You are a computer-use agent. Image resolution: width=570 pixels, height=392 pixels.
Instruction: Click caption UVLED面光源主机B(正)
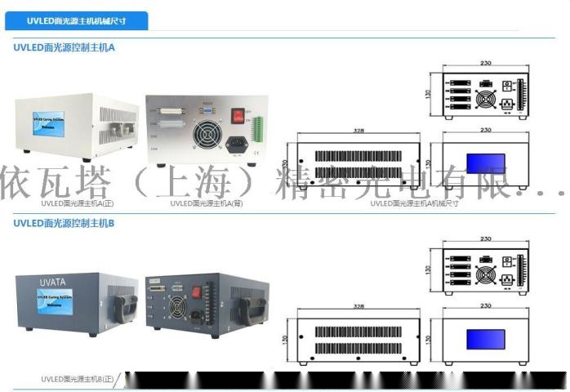tap(77, 379)
